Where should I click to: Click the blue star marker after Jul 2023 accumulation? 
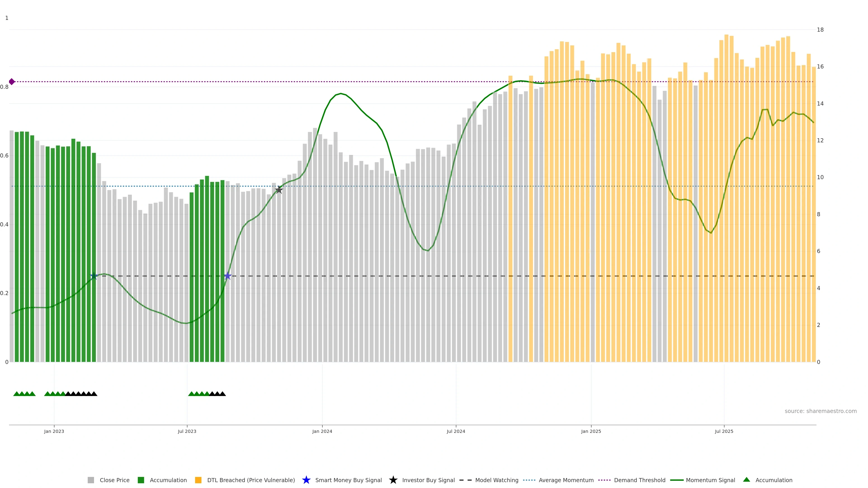pyautogui.click(x=228, y=276)
